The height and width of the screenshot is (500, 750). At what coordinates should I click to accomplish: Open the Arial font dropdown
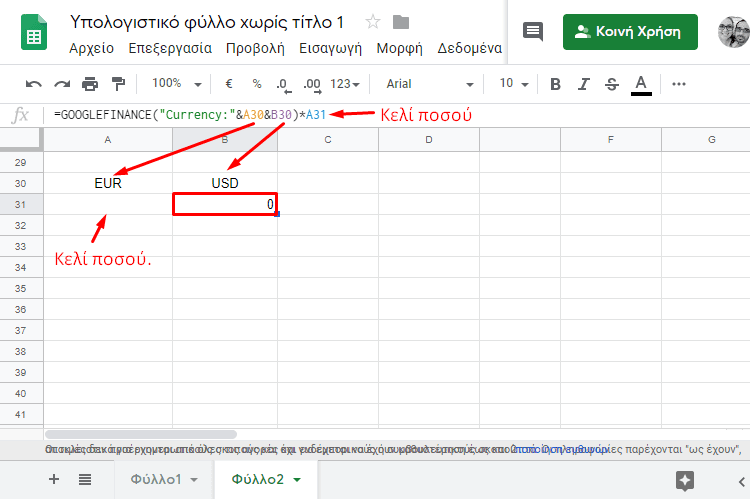[429, 84]
